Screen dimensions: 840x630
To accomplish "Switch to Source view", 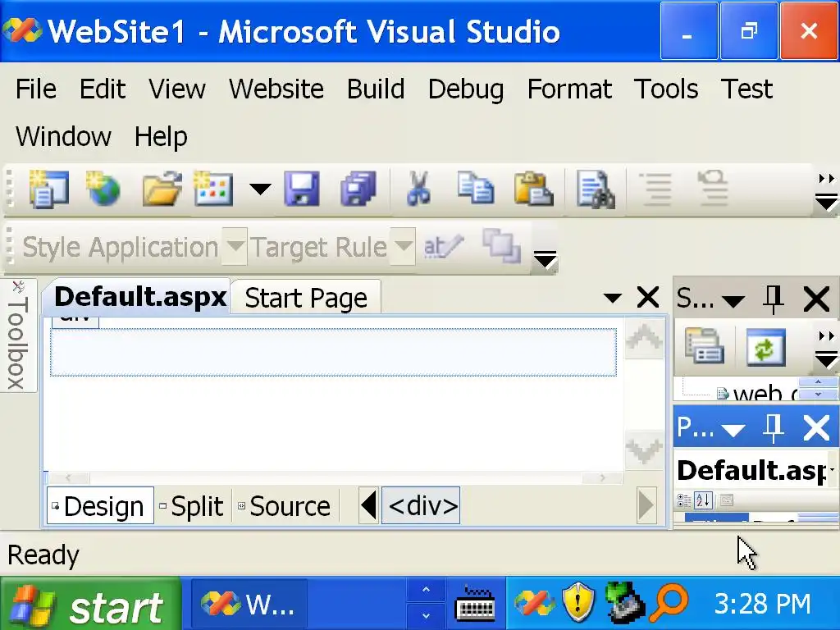I will tap(285, 505).
